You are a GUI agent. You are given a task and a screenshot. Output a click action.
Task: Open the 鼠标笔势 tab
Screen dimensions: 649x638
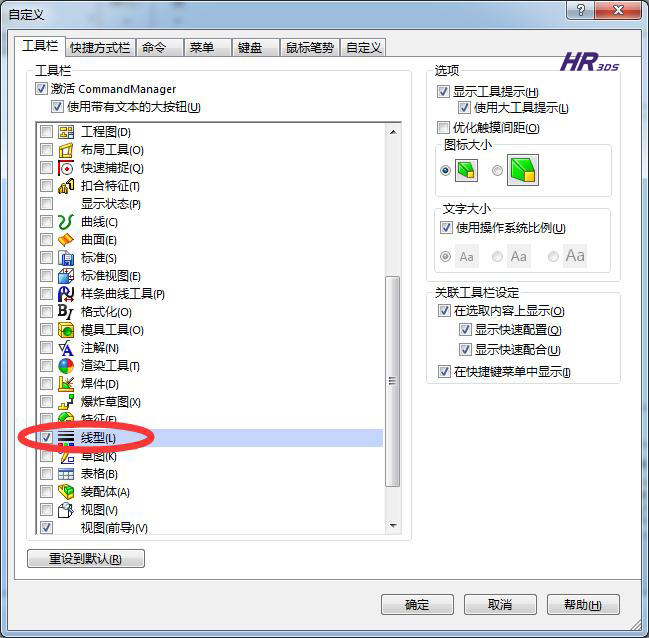[x=310, y=48]
